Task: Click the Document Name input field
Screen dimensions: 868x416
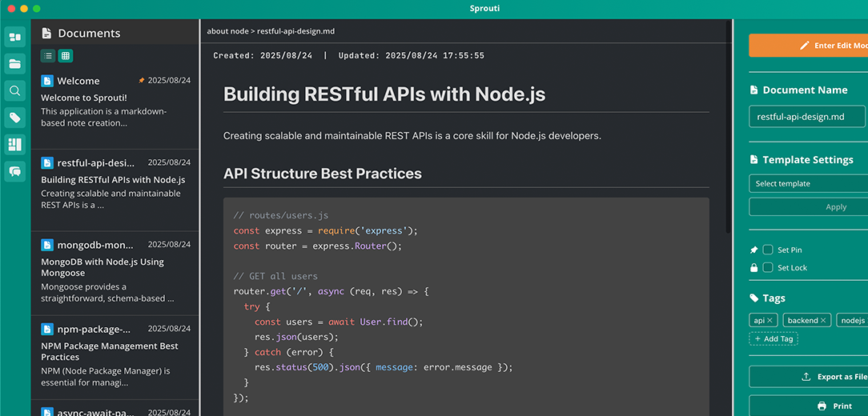Action: click(x=807, y=117)
